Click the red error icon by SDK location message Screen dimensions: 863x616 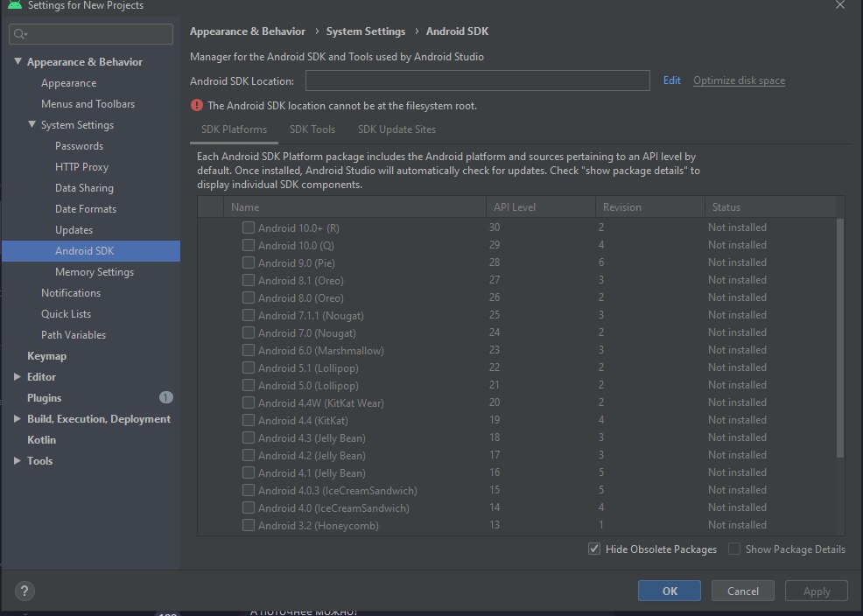click(x=196, y=105)
